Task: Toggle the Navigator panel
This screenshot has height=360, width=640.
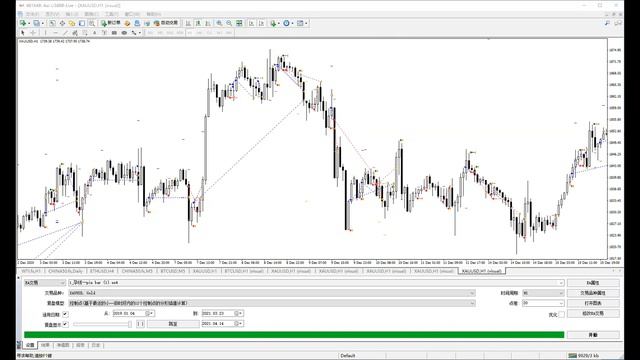Action: (72, 23)
